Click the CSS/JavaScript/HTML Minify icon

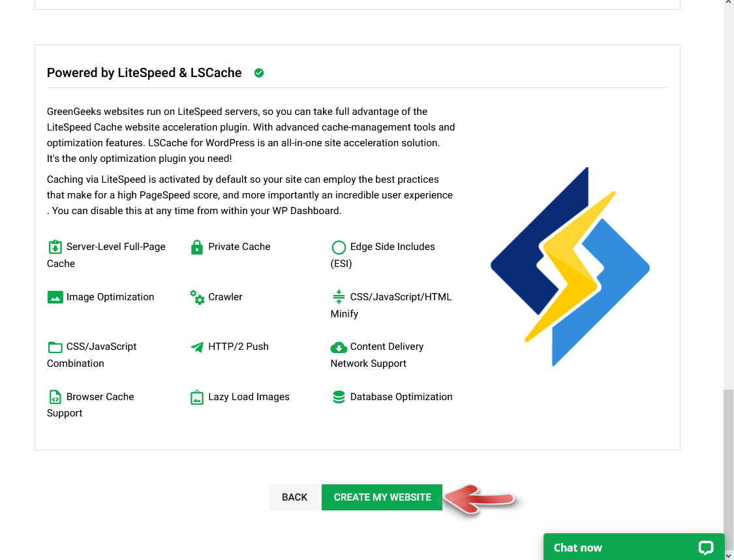pos(339,297)
